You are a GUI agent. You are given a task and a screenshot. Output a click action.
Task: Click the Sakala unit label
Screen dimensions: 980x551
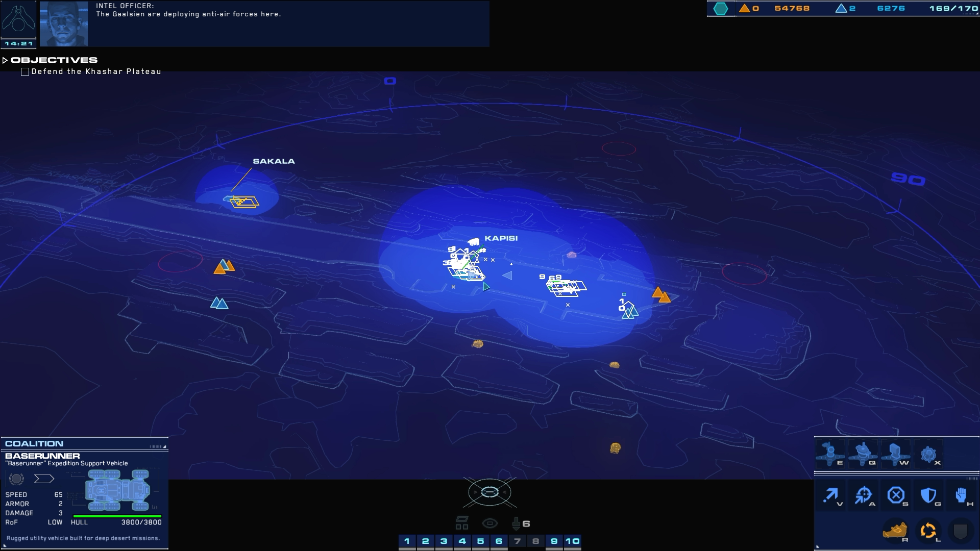tap(274, 161)
